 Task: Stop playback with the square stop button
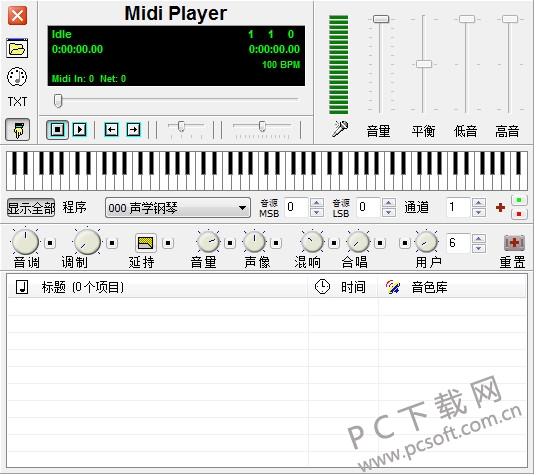pos(57,129)
